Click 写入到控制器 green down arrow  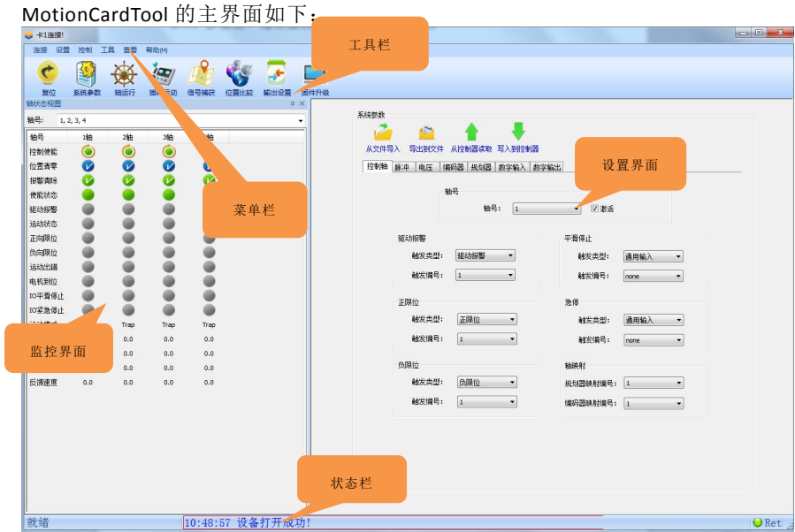518,133
